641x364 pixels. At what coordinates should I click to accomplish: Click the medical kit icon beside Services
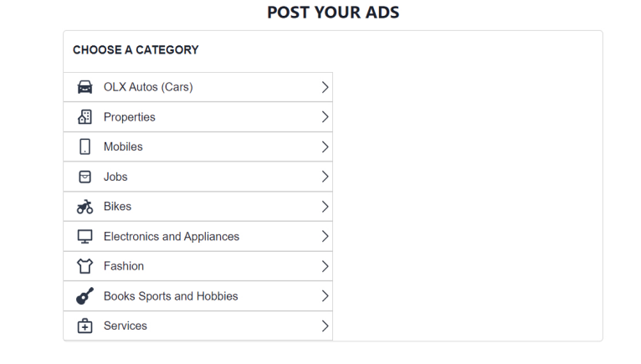pos(85,326)
